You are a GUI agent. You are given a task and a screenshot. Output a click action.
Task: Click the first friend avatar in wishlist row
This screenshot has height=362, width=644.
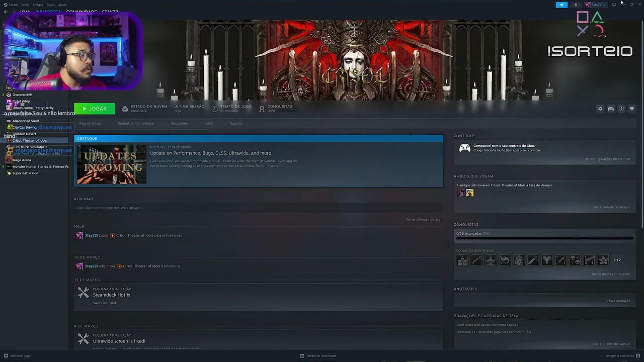point(461,193)
